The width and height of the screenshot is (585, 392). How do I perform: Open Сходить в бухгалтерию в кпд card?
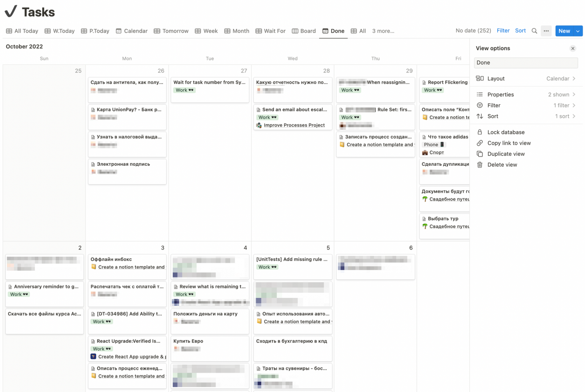click(293, 348)
